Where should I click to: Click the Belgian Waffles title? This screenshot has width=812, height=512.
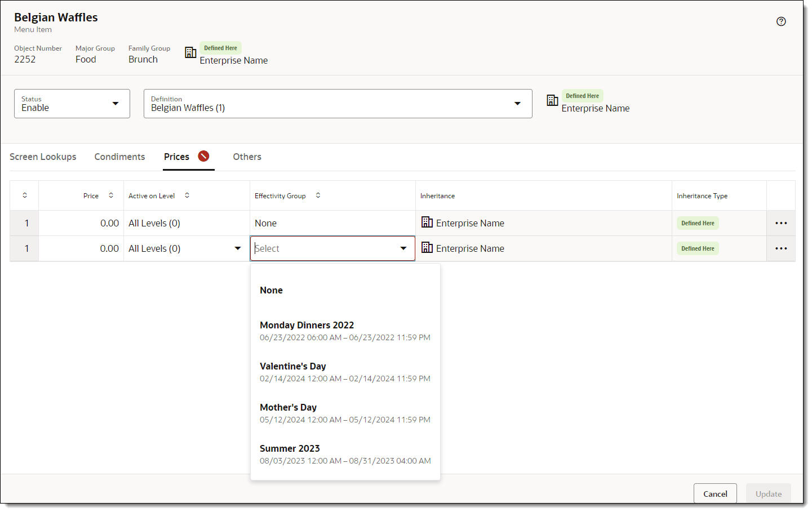tap(56, 17)
